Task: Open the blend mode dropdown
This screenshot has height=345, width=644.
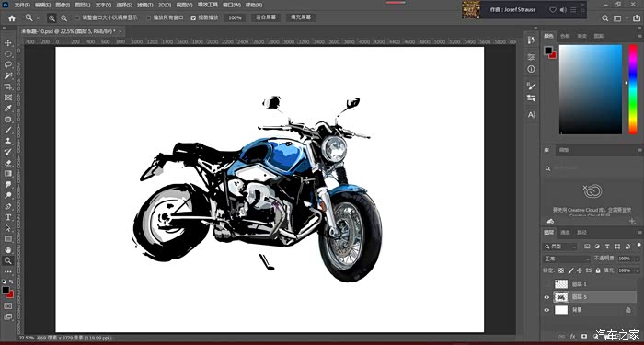Action: point(567,259)
